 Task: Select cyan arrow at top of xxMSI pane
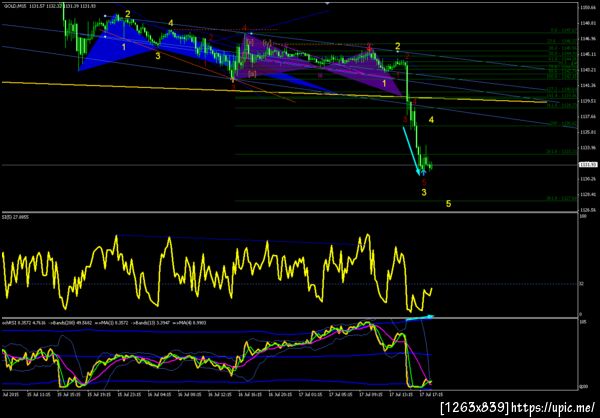(x=420, y=318)
